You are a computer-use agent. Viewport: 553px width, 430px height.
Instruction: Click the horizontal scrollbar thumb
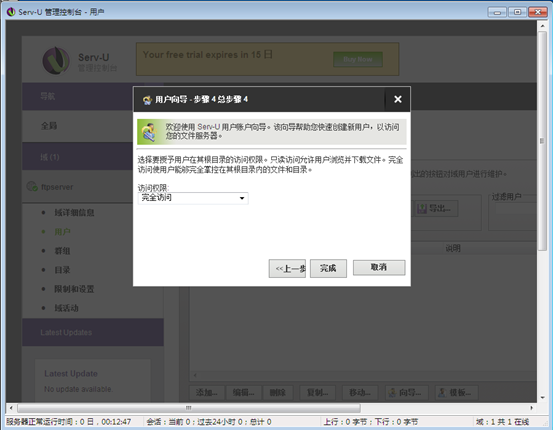[189, 408]
